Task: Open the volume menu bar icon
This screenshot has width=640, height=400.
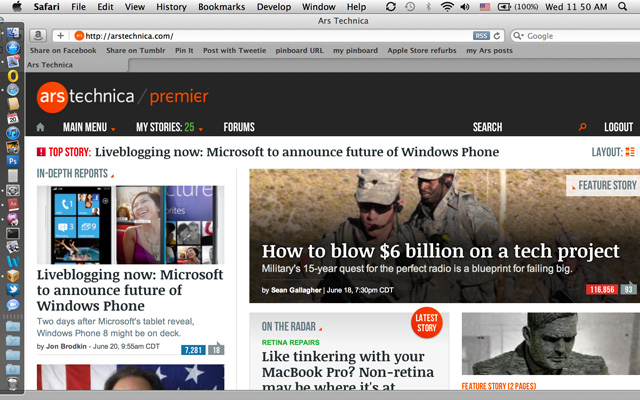Action: (465, 7)
